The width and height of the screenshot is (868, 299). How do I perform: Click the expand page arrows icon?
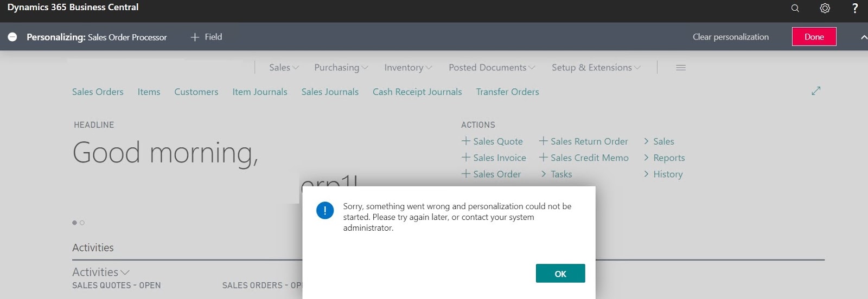(816, 90)
